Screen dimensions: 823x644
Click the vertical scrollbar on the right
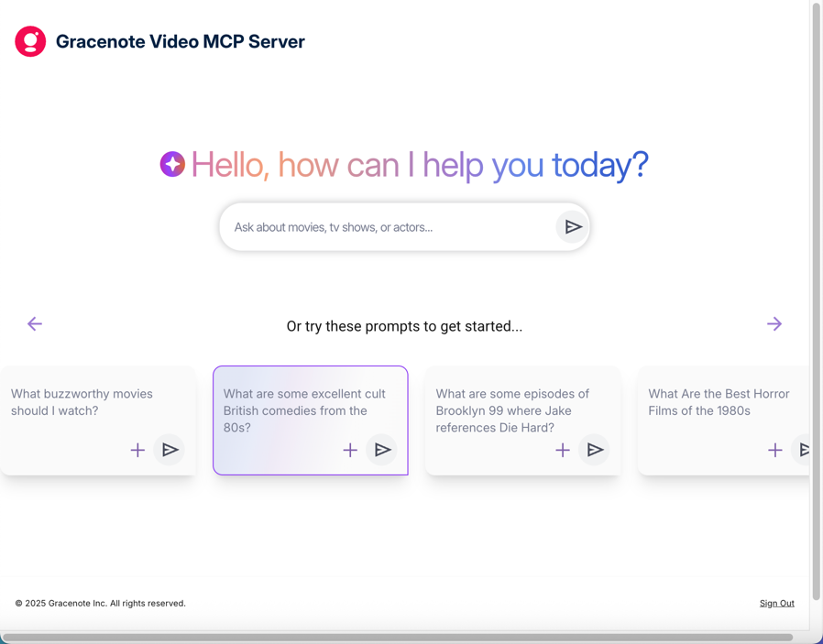[816, 302]
